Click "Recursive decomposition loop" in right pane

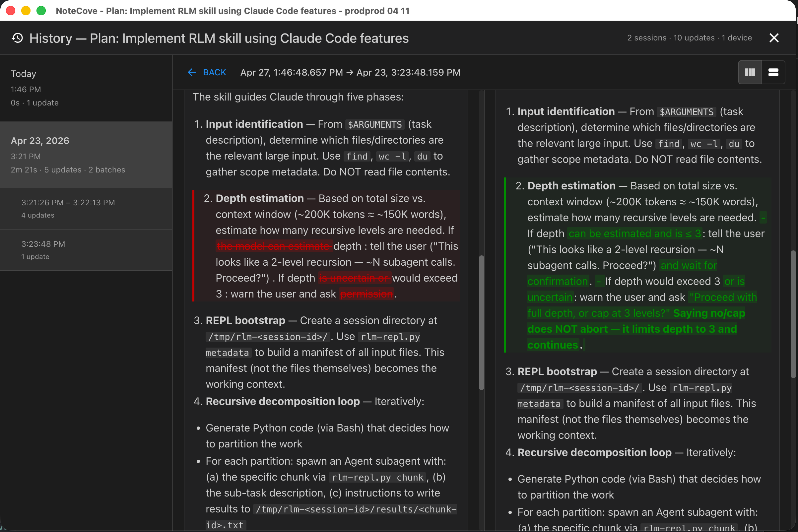594,453
